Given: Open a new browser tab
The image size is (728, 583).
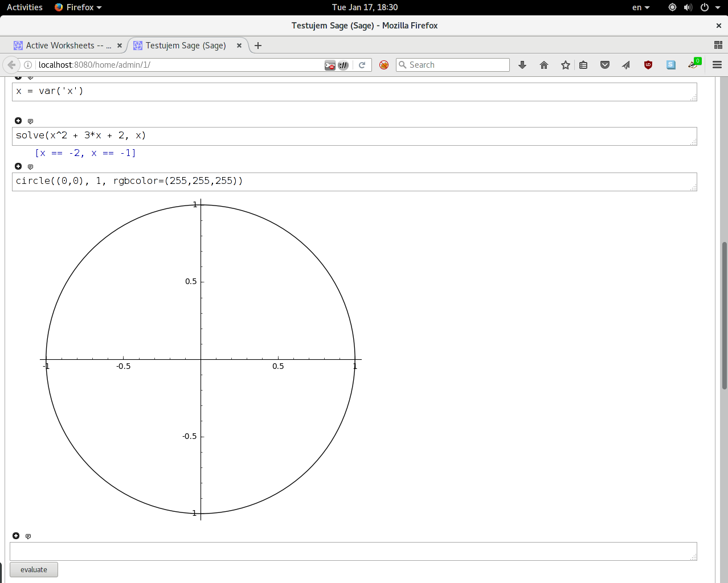Looking at the screenshot, I should [x=258, y=46].
